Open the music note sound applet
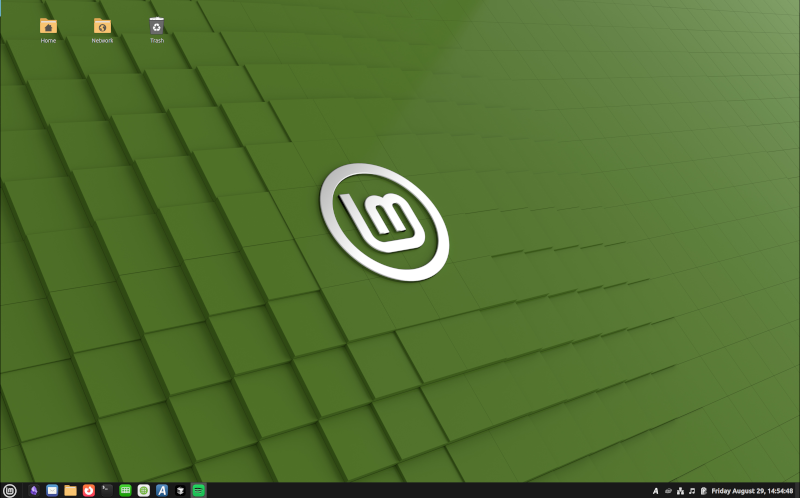 [692, 491]
